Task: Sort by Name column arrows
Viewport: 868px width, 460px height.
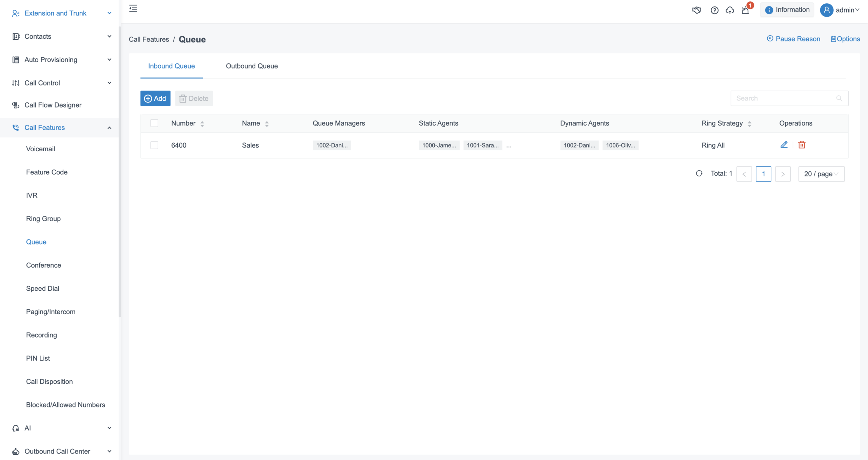Action: point(267,124)
